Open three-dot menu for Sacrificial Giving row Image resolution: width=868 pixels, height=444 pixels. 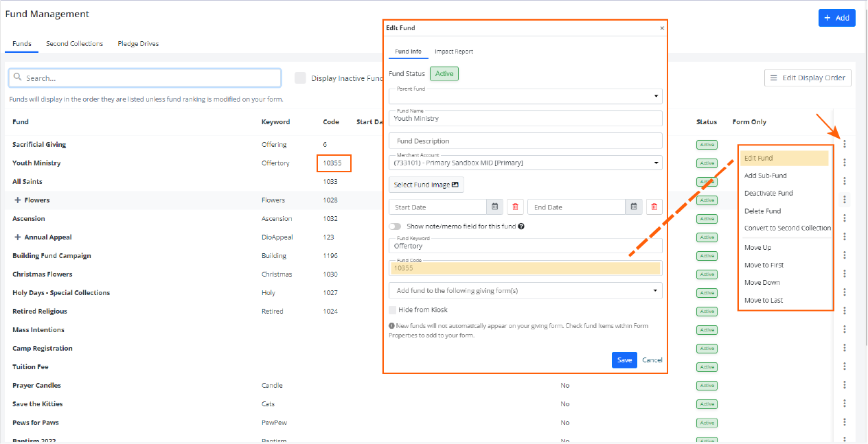pos(845,144)
